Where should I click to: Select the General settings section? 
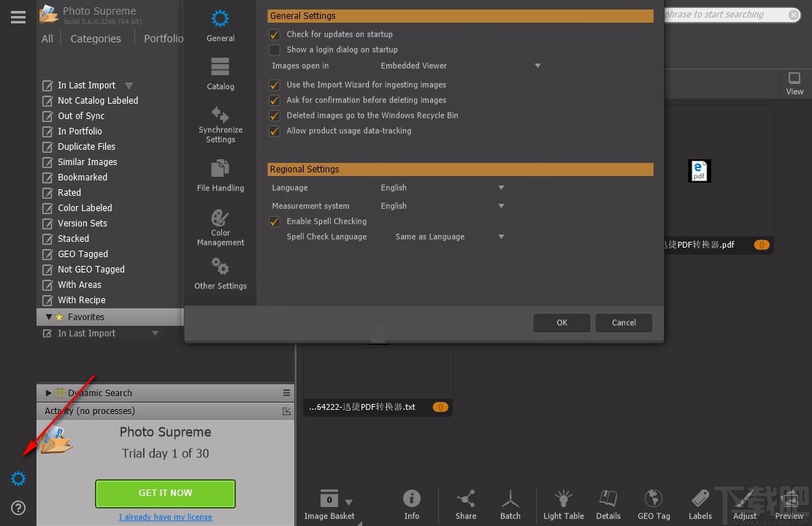(220, 26)
